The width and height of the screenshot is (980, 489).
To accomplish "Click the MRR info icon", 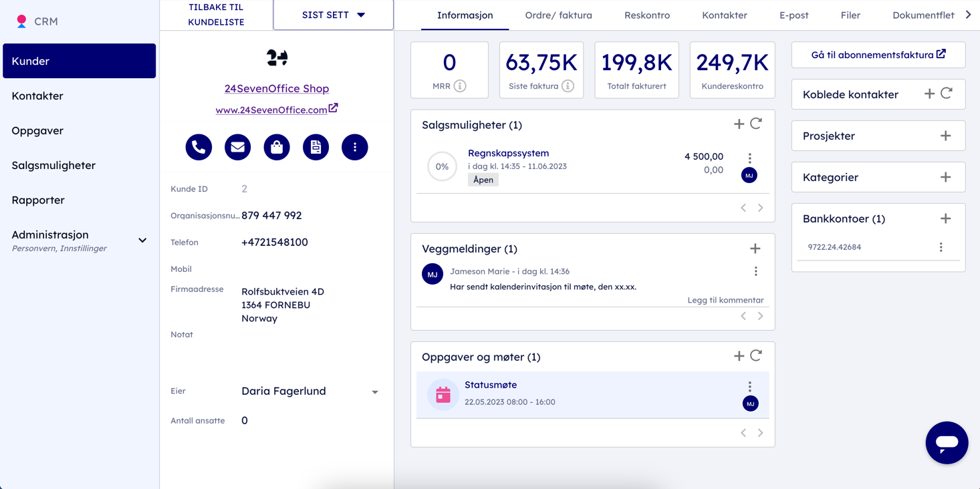I will tap(460, 86).
